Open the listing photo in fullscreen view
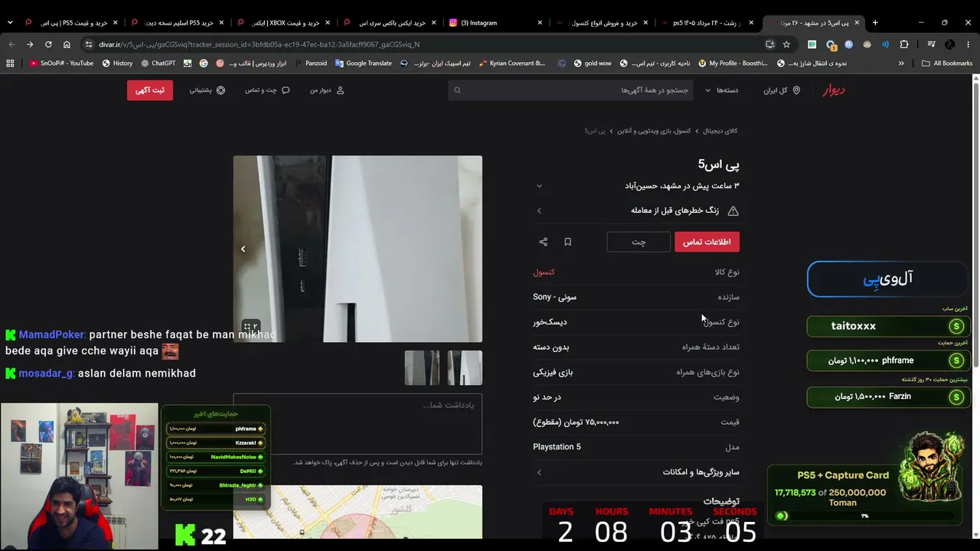This screenshot has height=551, width=980. point(251,327)
